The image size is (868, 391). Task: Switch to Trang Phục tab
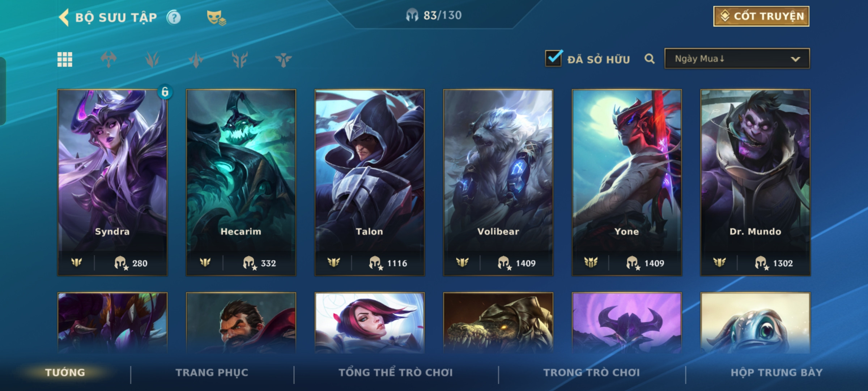[x=212, y=373]
